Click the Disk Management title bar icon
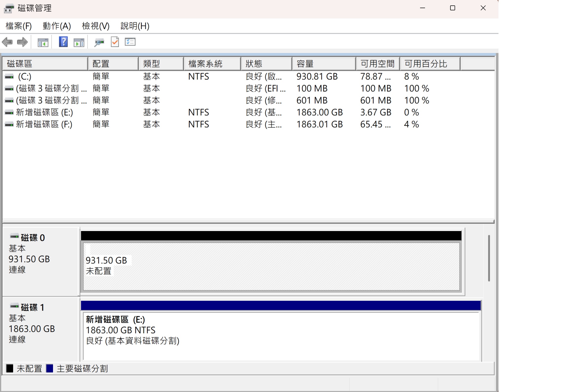568x392 pixels. (9, 8)
